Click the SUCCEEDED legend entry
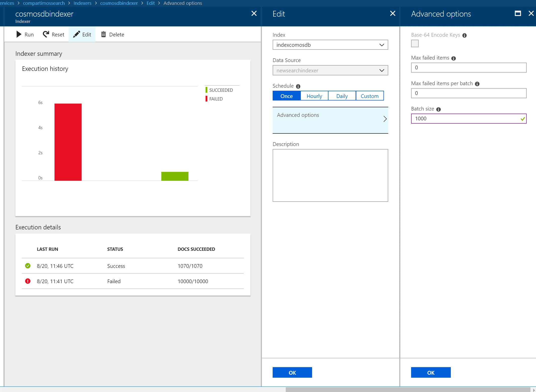 click(219, 90)
